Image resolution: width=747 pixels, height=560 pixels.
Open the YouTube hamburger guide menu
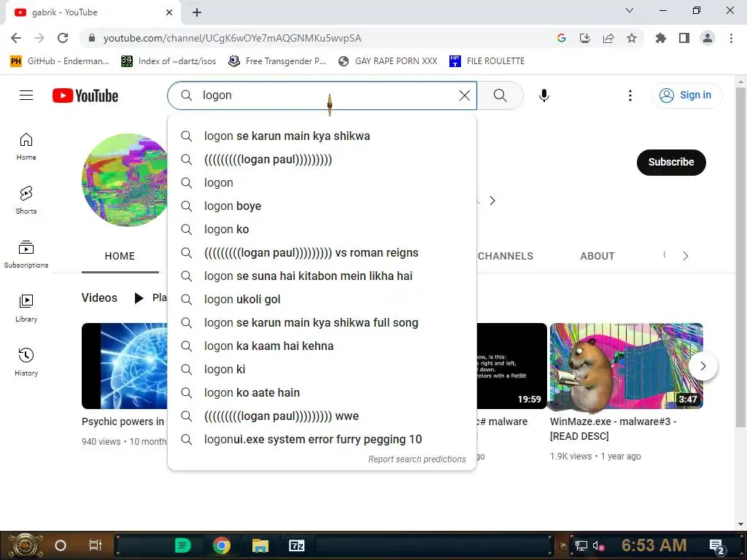[x=26, y=96]
